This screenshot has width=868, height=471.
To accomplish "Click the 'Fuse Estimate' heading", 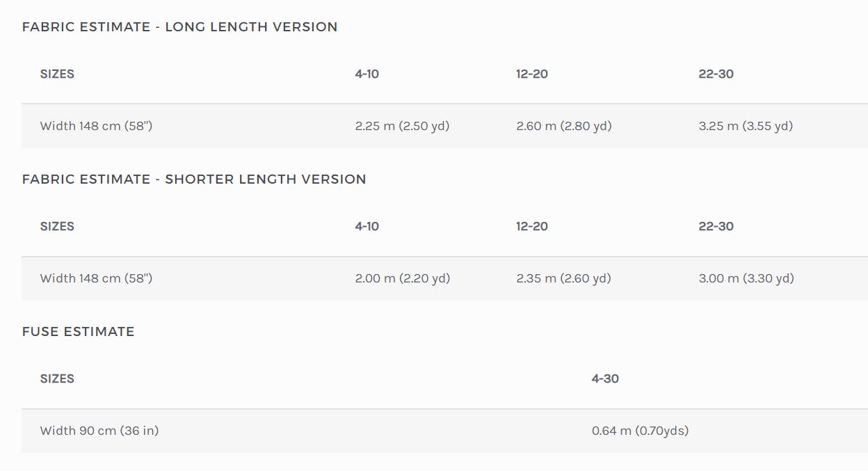I will 78,332.
